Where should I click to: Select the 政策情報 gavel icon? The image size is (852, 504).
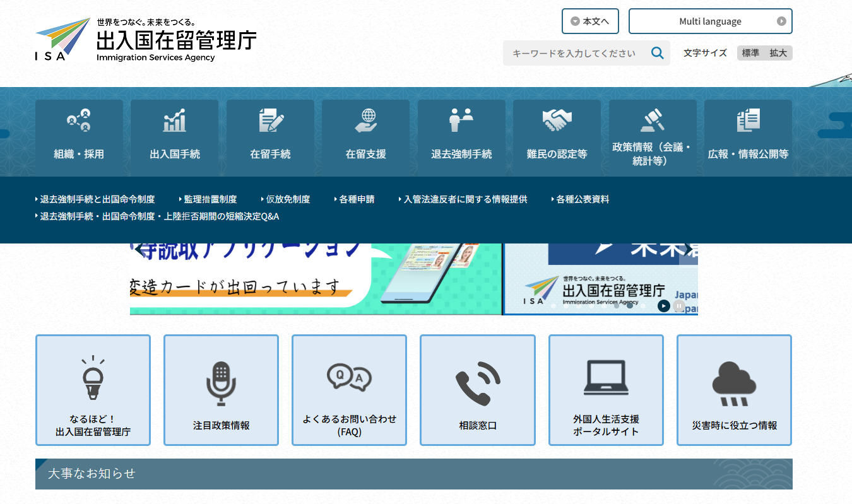(653, 120)
